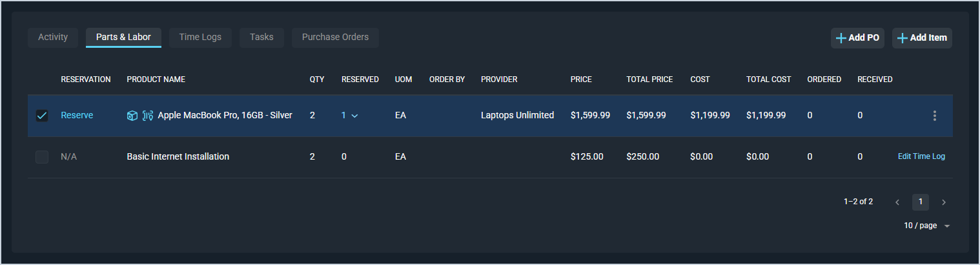Uncheck the Apple MacBook Pro row checkbox
The image size is (980, 265).
(42, 116)
